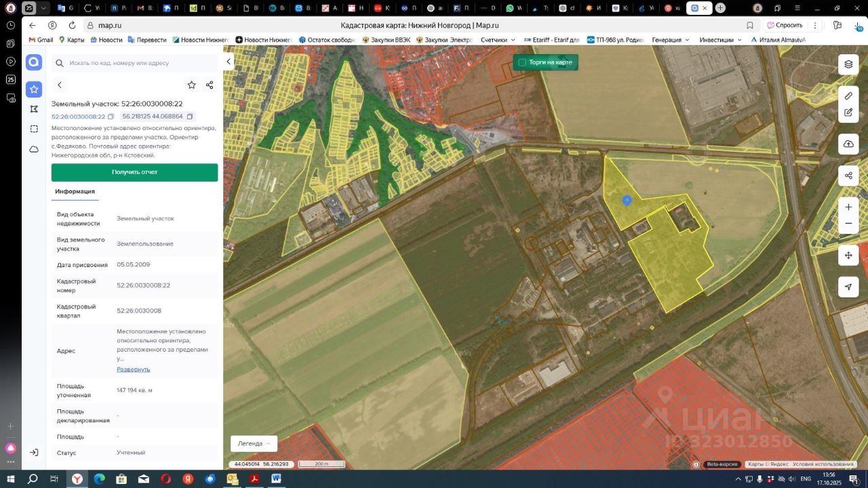Locate my position with arrow icon
This screenshot has height=488, width=868.
point(848,287)
